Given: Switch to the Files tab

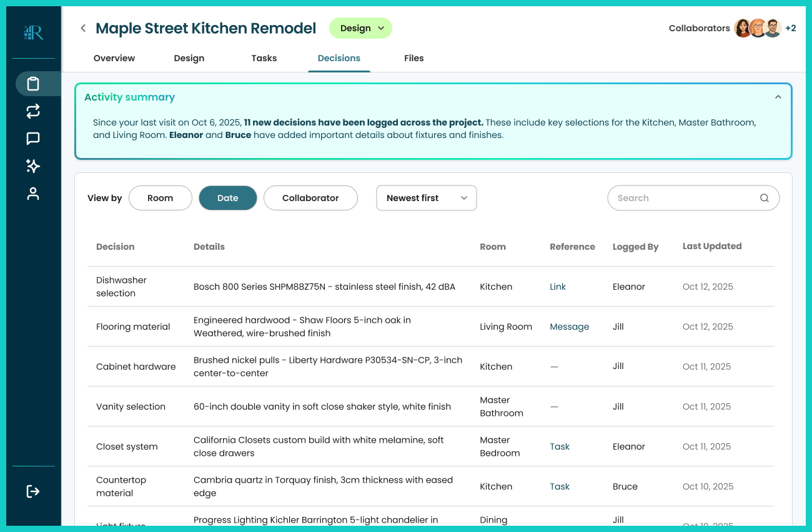Looking at the screenshot, I should (414, 58).
